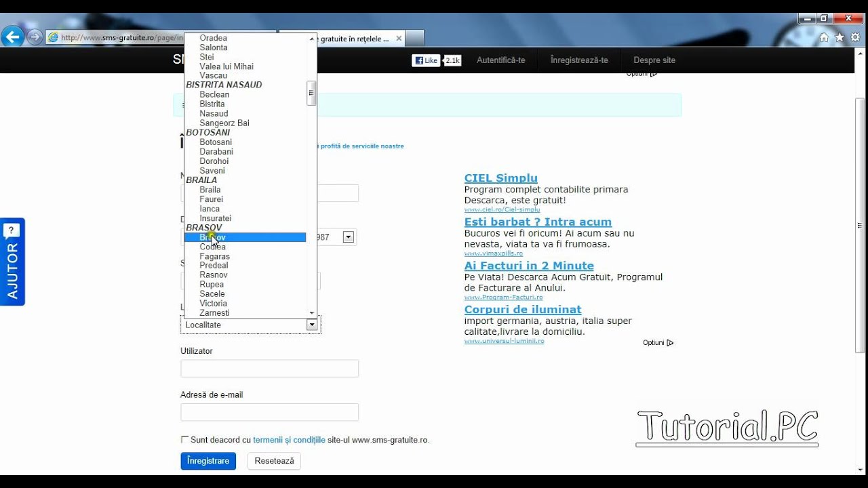868x488 pixels.
Task: Click the 2.1k like counter
Action: point(452,60)
